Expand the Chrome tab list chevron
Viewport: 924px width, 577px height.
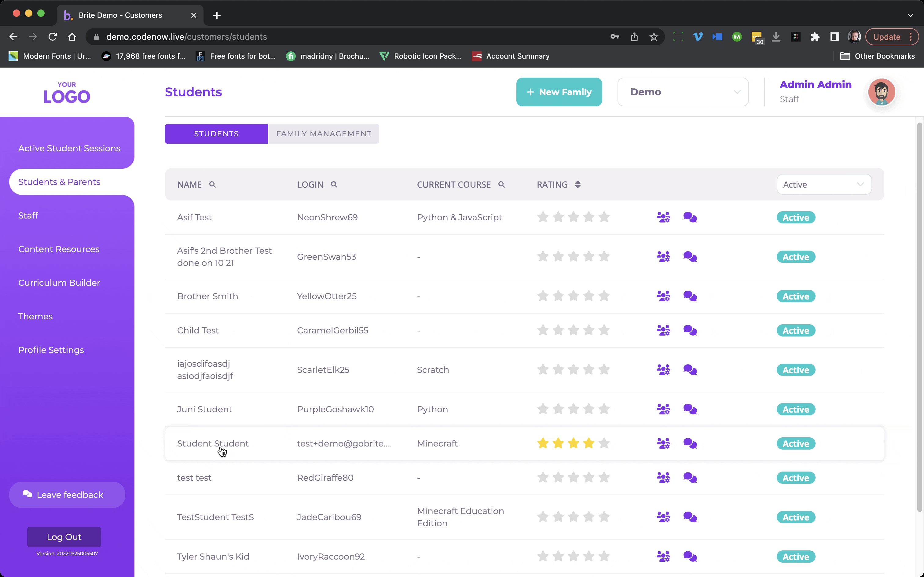click(910, 15)
